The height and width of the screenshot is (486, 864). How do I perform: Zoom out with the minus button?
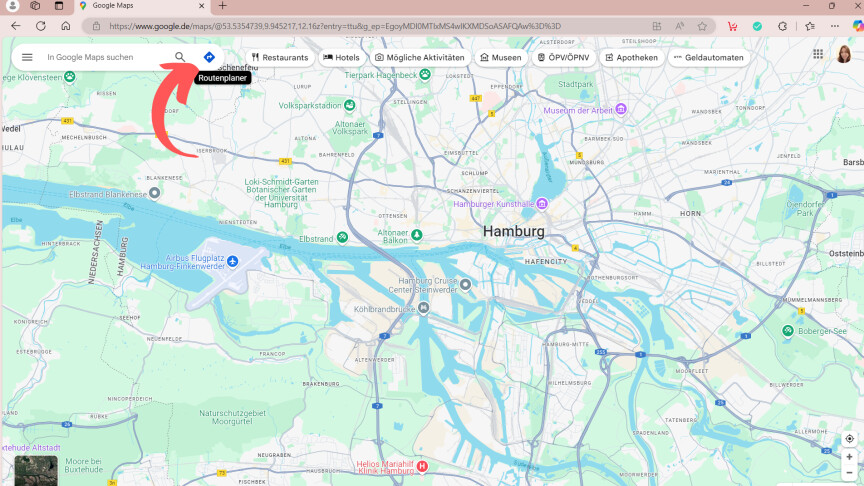[x=849, y=473]
